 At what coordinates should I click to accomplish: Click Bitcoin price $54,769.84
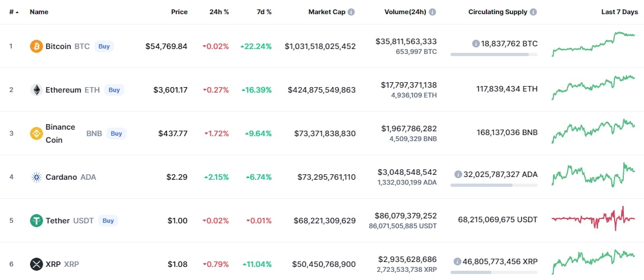tap(166, 46)
